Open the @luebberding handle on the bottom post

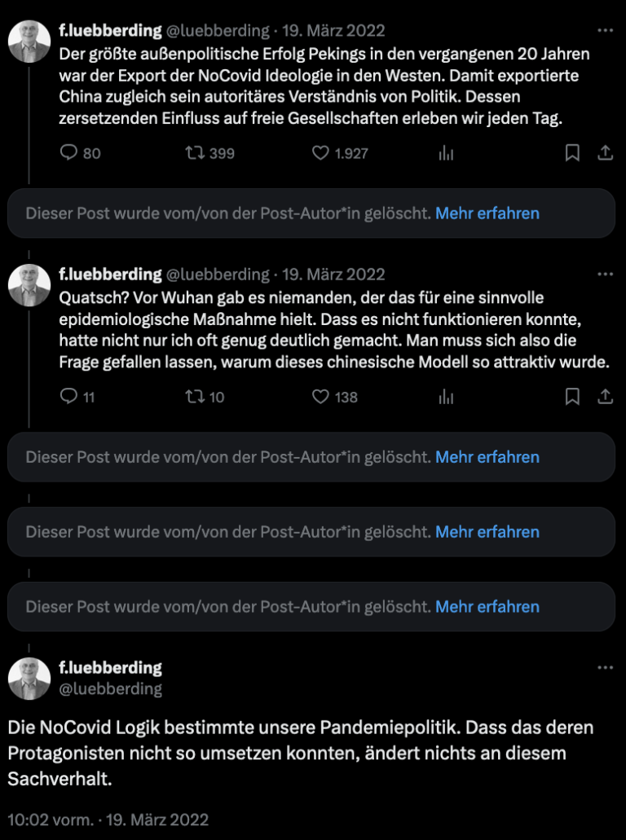(x=111, y=689)
